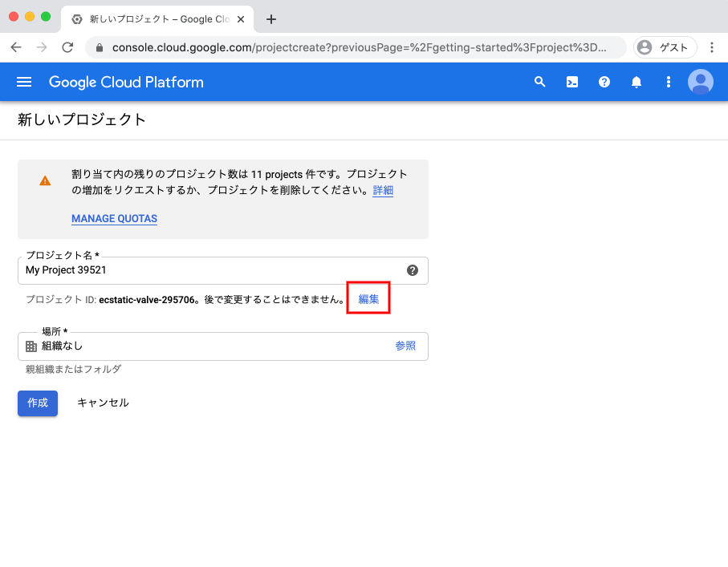Activate Cloud Shell terminal icon
728x567 pixels.
[x=572, y=82]
